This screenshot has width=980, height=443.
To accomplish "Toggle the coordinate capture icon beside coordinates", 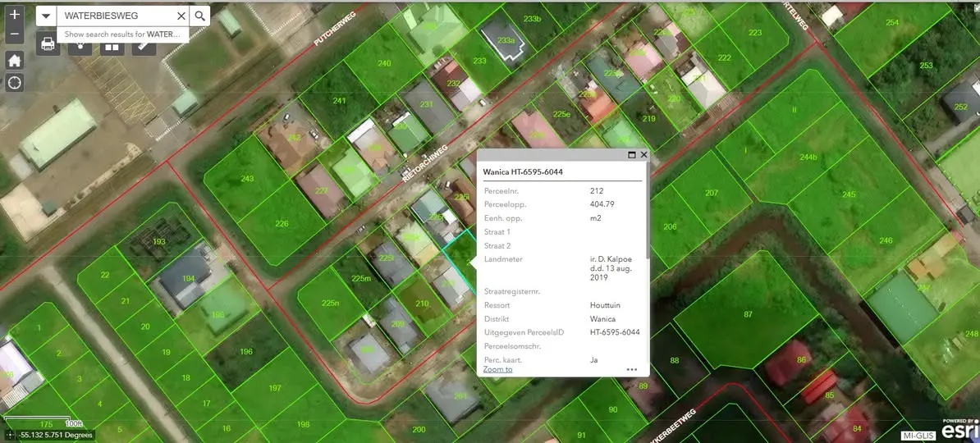I will [9, 435].
